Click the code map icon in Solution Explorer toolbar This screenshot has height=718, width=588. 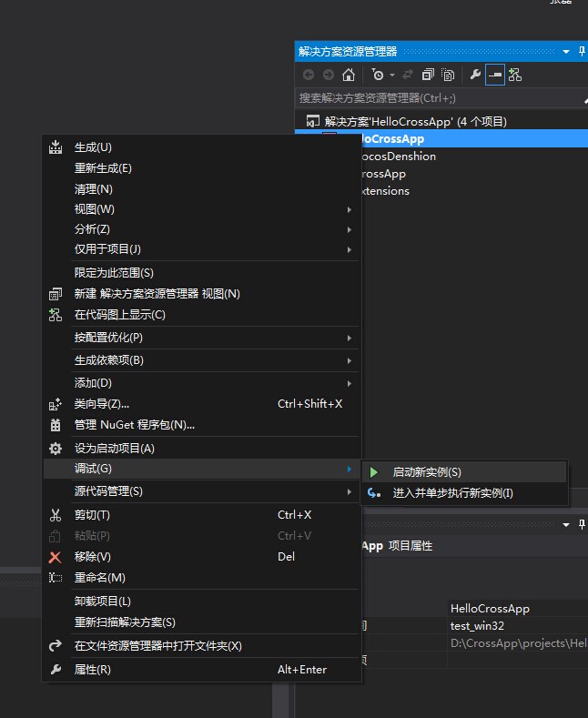coord(515,76)
